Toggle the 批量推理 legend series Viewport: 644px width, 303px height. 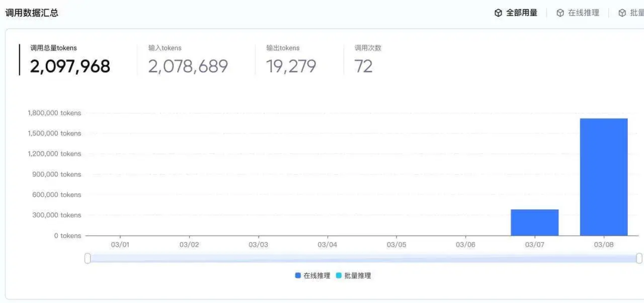tap(353, 276)
